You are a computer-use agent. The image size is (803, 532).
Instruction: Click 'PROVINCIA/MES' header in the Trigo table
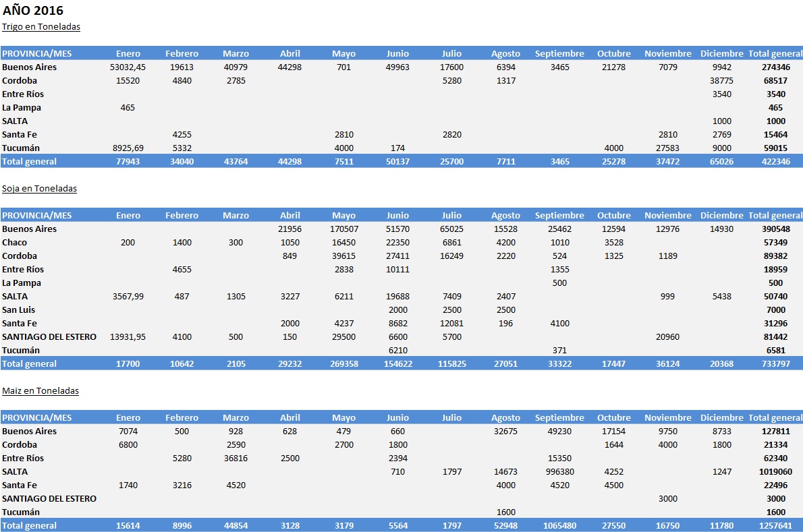(x=37, y=54)
